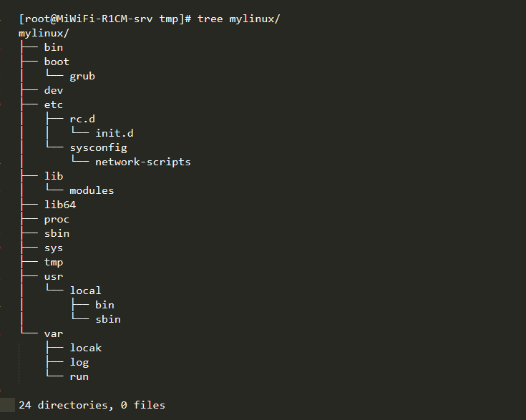526x420 pixels.
Task: Select the local folder under usr
Action: pyautogui.click(x=85, y=290)
